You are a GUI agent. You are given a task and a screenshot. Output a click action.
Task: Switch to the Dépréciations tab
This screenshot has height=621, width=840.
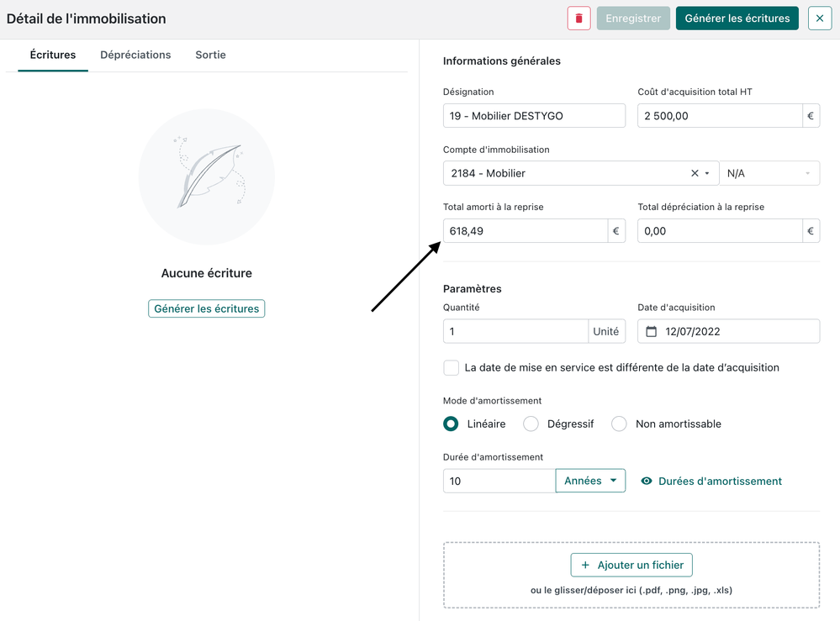click(135, 55)
